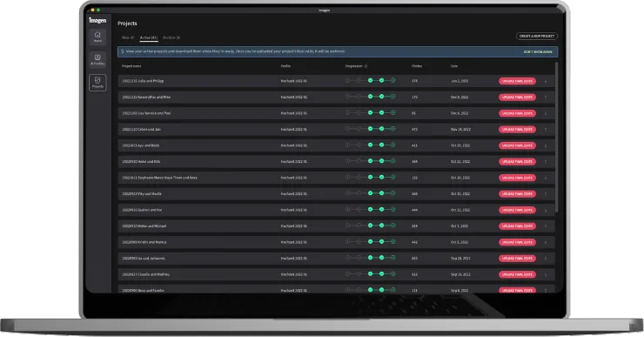This screenshot has height=337, width=644.
Task: Click first grey progression step in Nov 14, 2022 row
Action: 347,129
